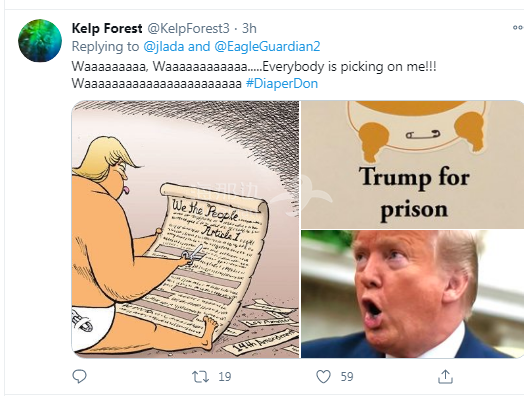Click the tweet text body
Image resolution: width=524 pixels, height=396 pixels.
coord(254,75)
